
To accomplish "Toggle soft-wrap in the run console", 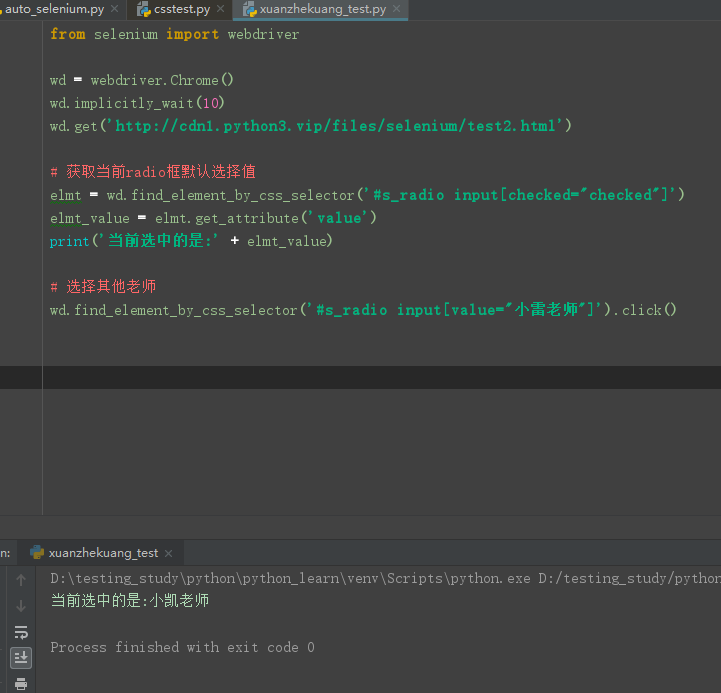I will click(21, 632).
